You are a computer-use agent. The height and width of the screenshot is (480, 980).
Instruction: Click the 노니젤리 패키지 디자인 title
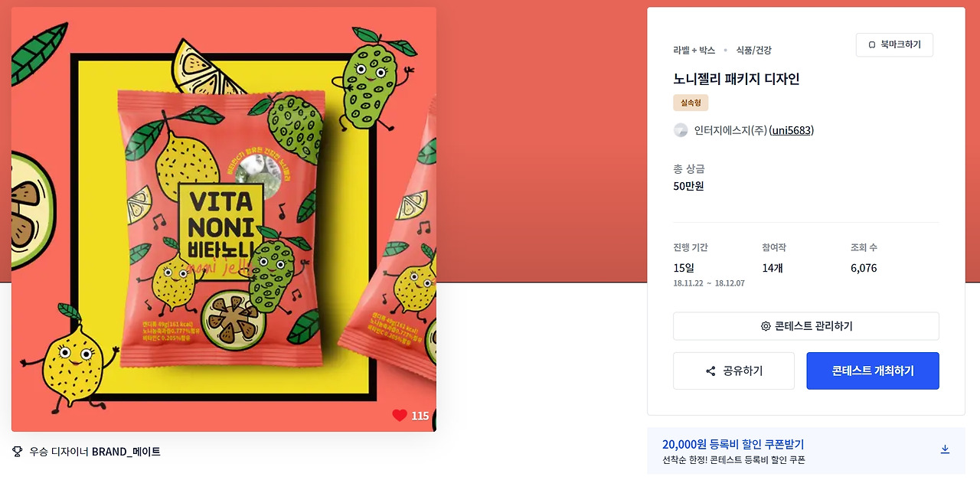click(737, 79)
